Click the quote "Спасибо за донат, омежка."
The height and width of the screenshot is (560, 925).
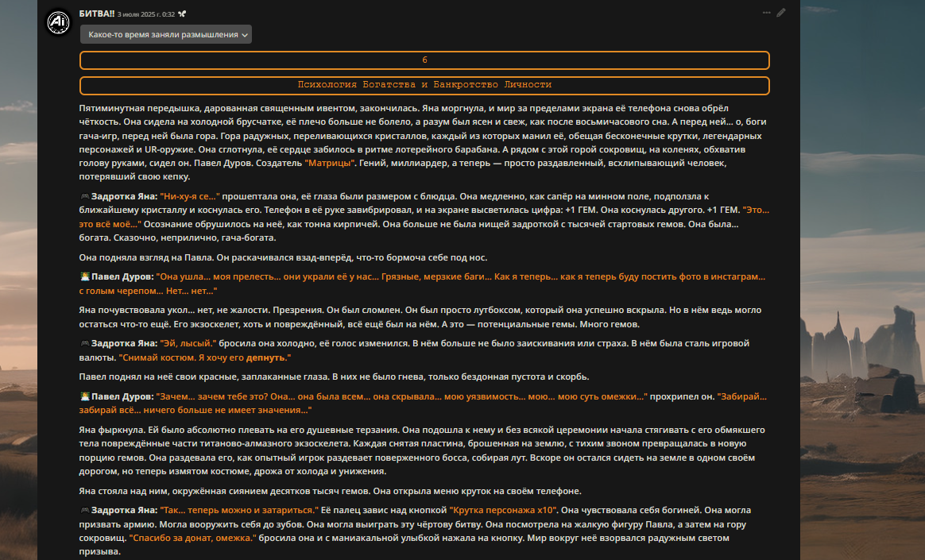(193, 538)
